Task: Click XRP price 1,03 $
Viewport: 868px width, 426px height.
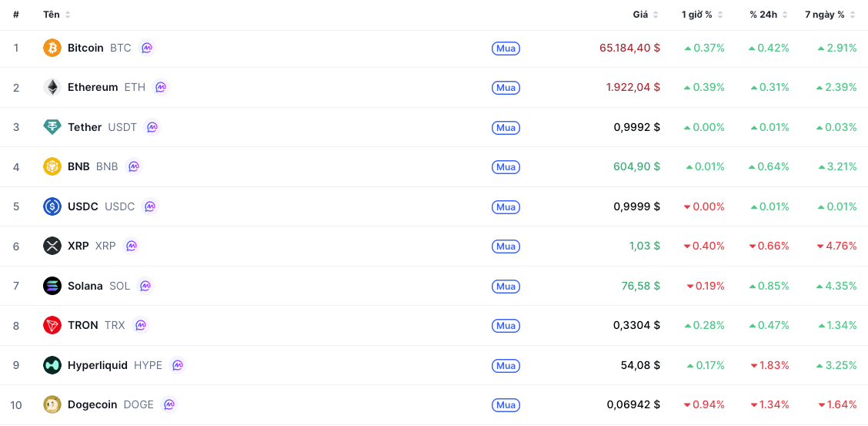Action: pyautogui.click(x=644, y=246)
